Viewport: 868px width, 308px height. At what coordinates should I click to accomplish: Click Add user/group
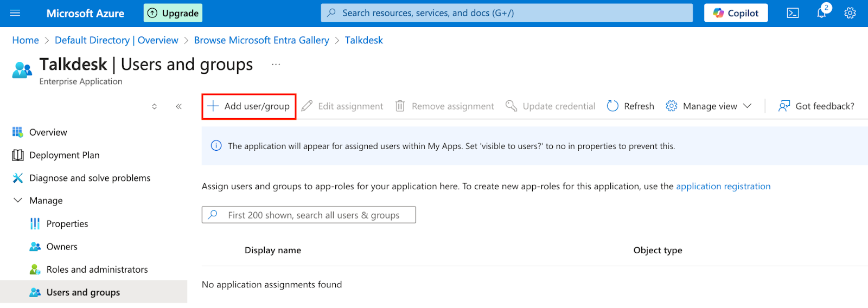[249, 106]
